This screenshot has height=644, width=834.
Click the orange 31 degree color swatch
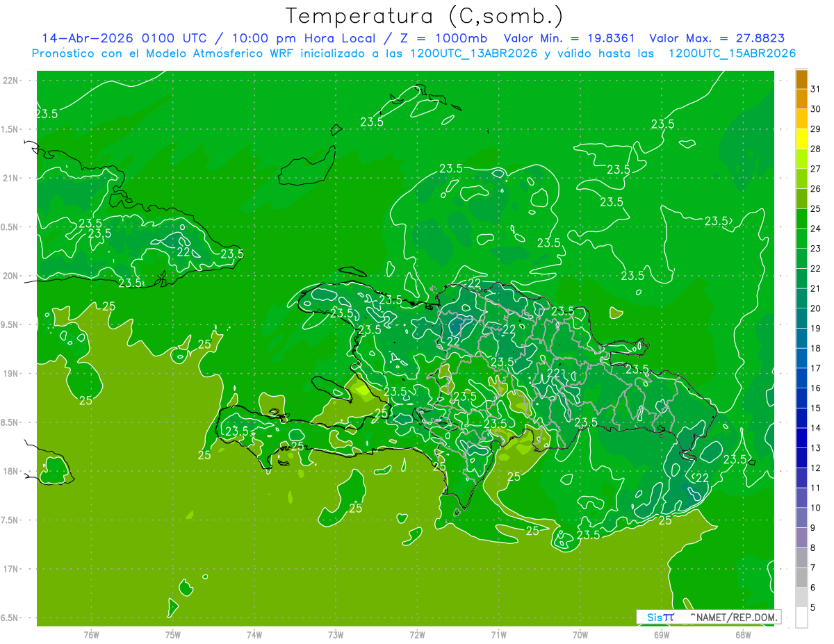point(801,79)
